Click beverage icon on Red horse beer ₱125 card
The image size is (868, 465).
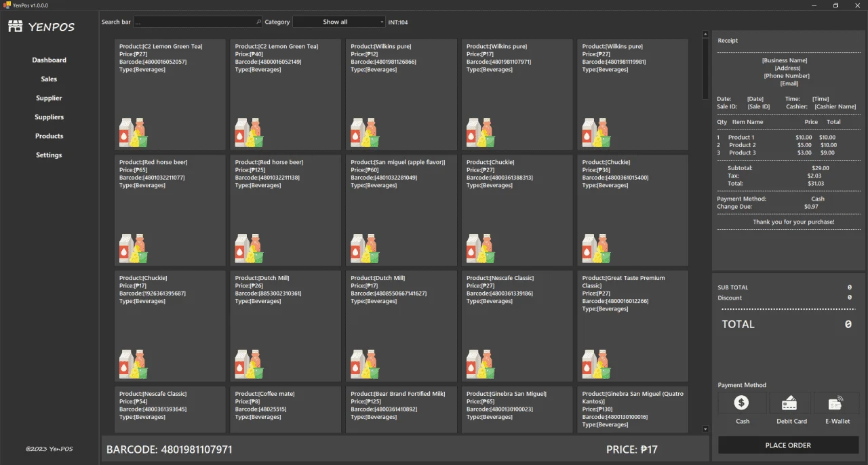[249, 249]
